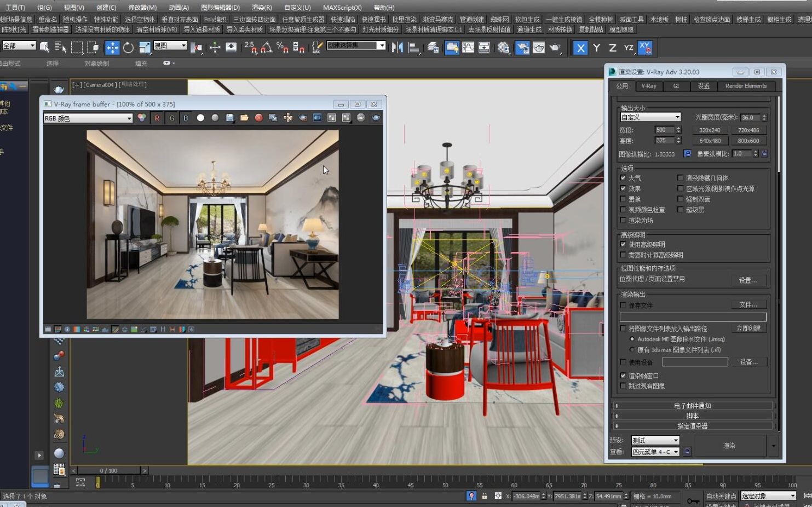The image size is (812, 507).
Task: Open the 自定义 output size dropdown
Action: (x=650, y=117)
